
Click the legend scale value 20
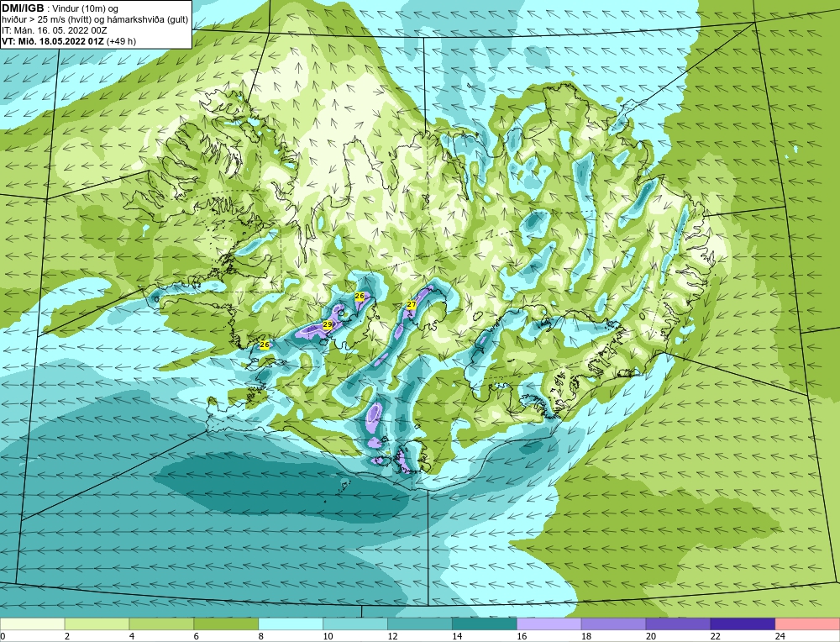point(651,637)
